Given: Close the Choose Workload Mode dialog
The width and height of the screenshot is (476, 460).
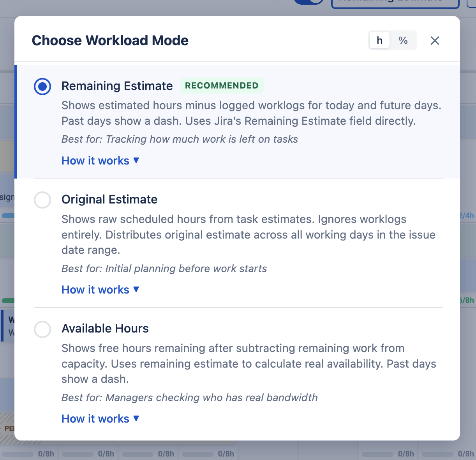Looking at the screenshot, I should coord(435,41).
